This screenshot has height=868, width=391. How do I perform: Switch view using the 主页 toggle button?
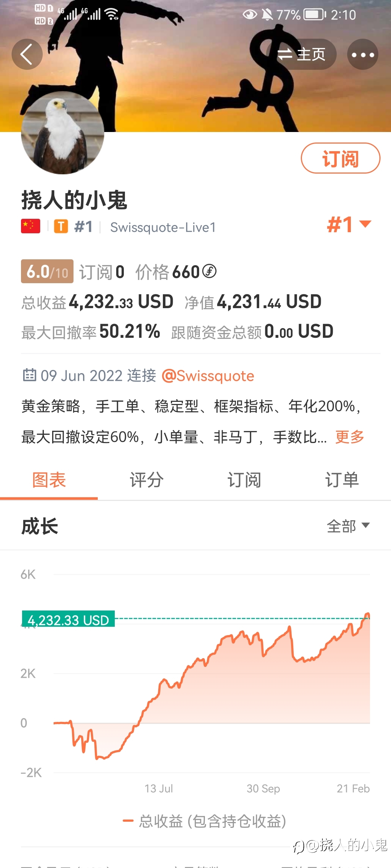pyautogui.click(x=302, y=55)
